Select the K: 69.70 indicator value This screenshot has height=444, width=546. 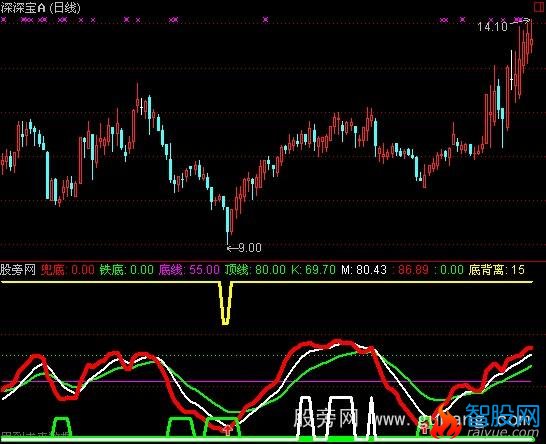pos(313,270)
